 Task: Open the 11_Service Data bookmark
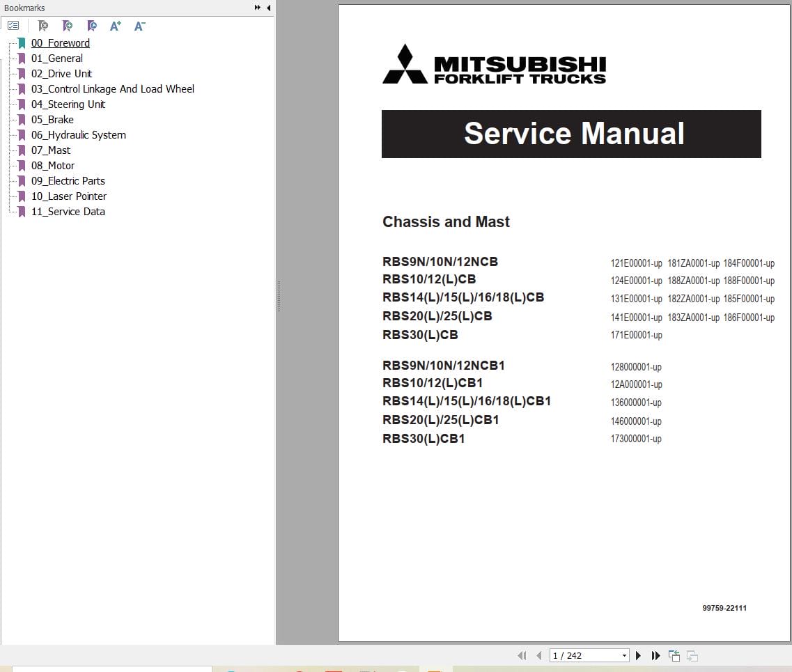[68, 211]
